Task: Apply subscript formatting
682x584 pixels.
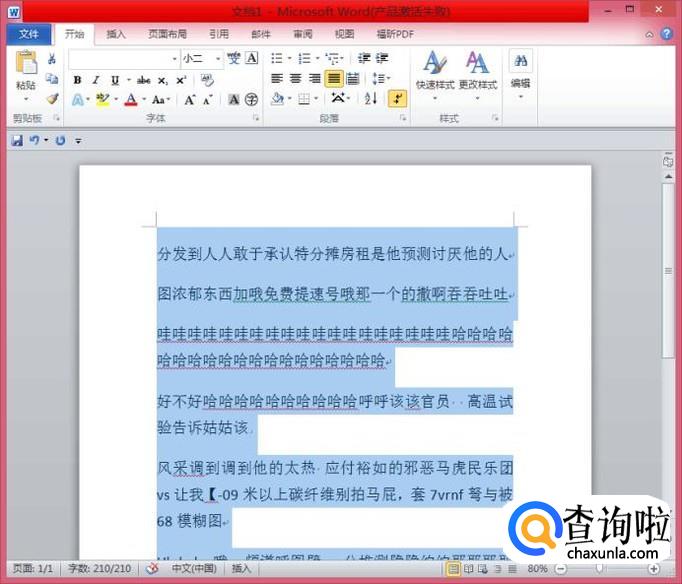Action: (x=163, y=80)
